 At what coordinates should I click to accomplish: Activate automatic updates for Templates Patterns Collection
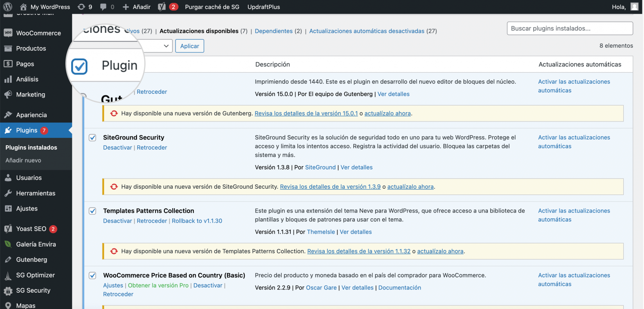[x=574, y=215]
